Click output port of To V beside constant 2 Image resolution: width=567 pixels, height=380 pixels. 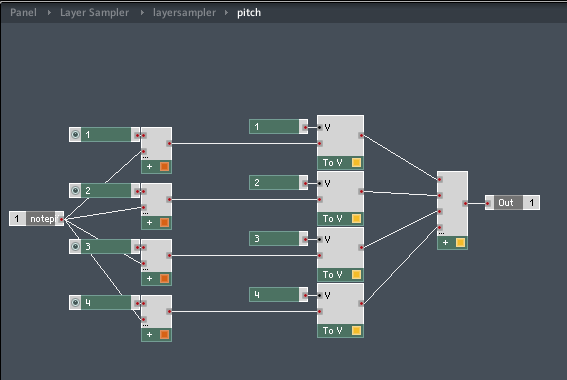(361, 191)
